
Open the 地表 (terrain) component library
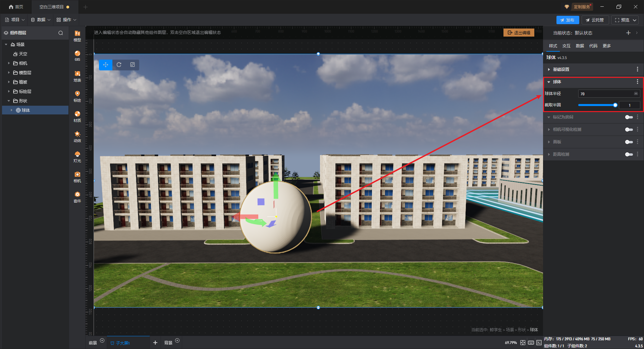pos(77,76)
